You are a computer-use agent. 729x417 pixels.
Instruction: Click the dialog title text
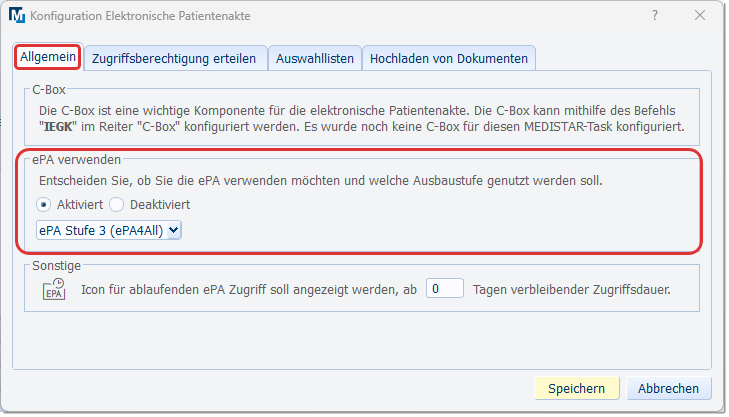[x=141, y=17]
